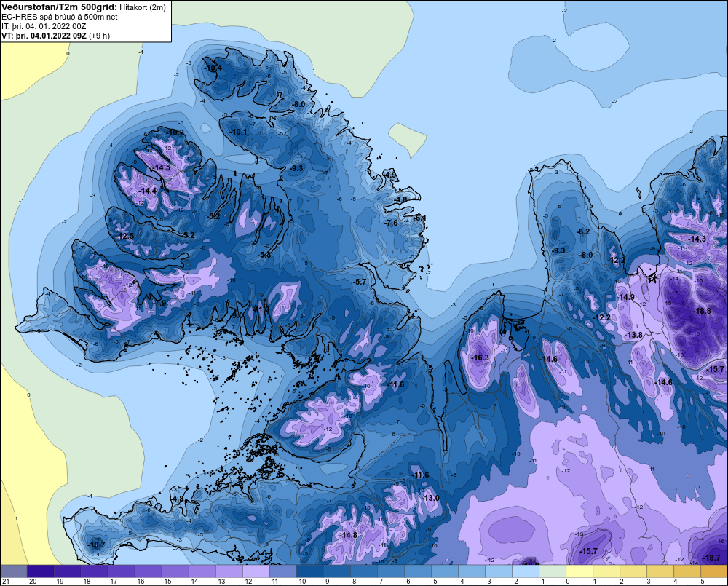Click the -14.9 temperature label

tap(625, 297)
